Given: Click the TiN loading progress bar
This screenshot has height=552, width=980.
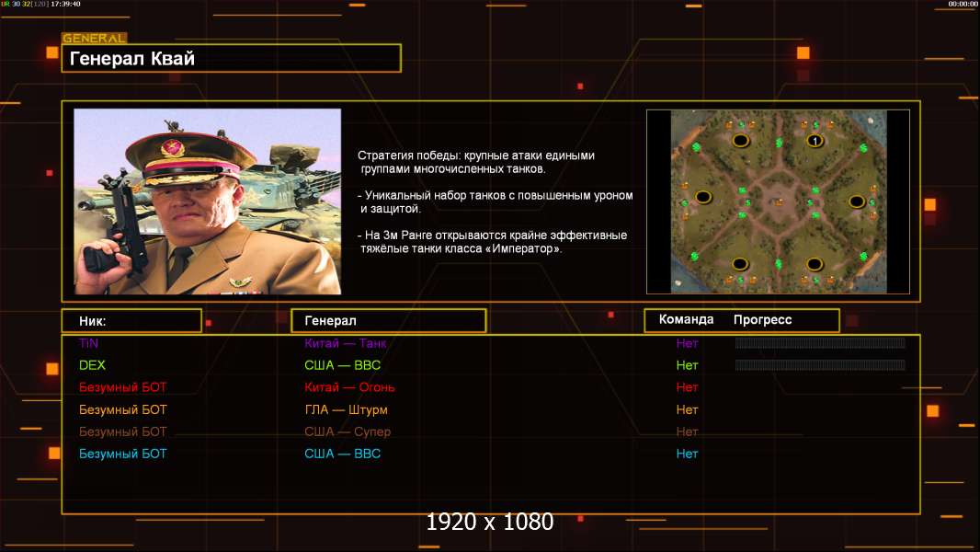Looking at the screenshot, I should pyautogui.click(x=820, y=342).
